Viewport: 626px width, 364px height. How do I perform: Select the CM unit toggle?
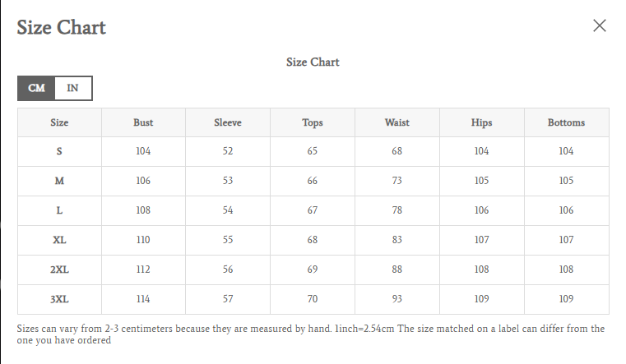36,88
